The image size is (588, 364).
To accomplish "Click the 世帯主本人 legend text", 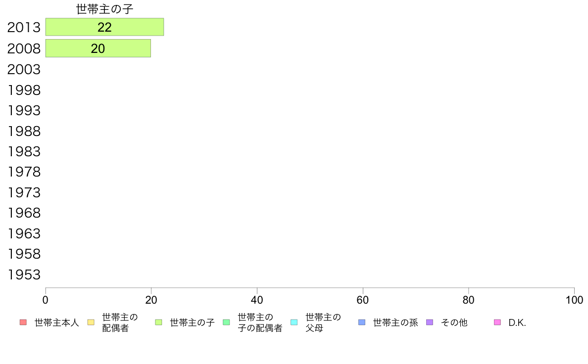I will (x=56, y=322).
